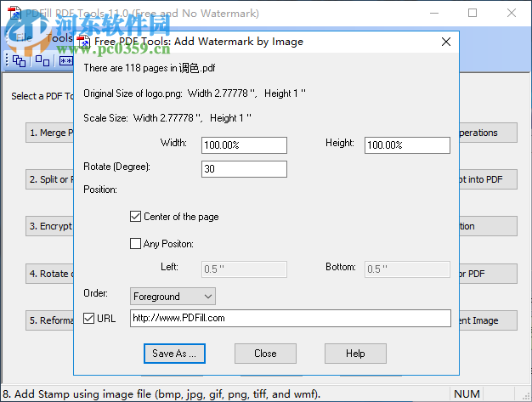Uncheck the URL checkbox

(x=89, y=318)
